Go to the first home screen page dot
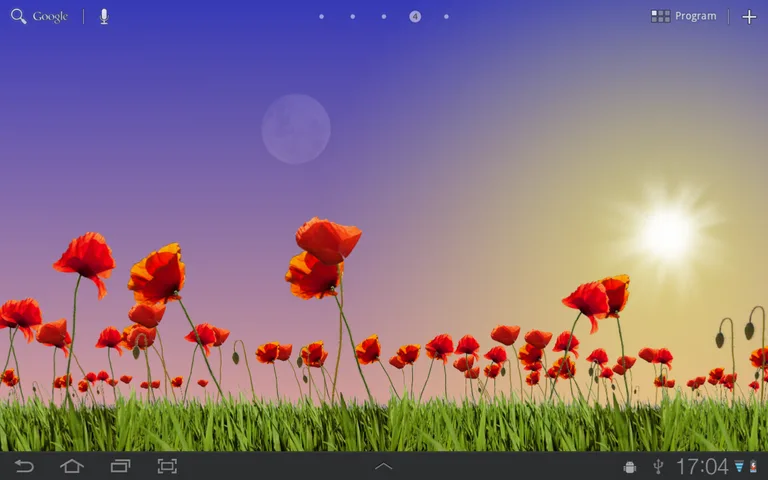This screenshot has width=768, height=480. [x=321, y=17]
